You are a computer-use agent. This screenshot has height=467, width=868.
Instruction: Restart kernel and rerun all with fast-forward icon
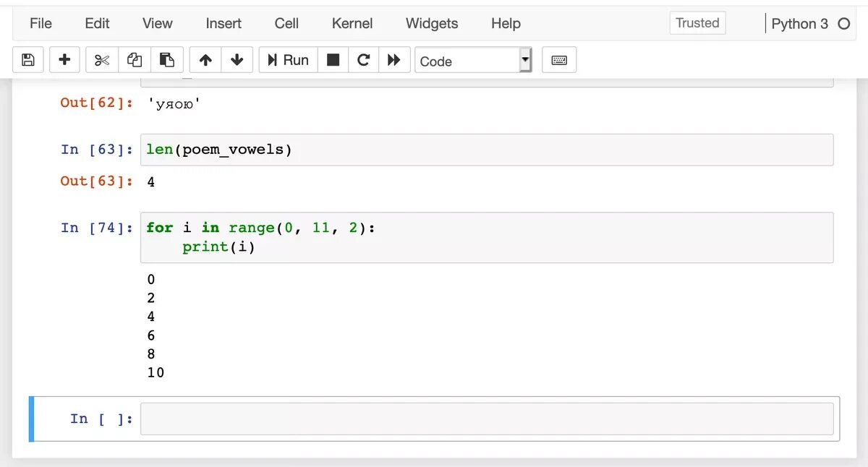394,60
